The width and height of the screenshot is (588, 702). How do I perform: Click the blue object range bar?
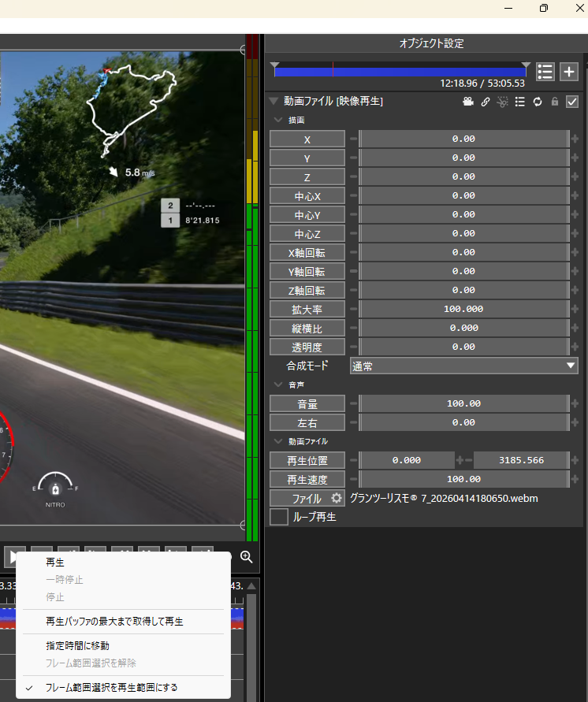coord(400,72)
